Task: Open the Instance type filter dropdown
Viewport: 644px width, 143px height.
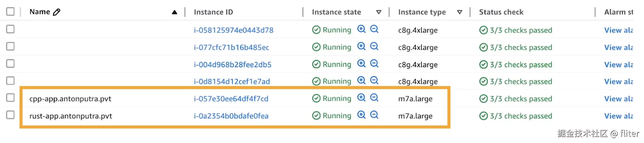Action: (459, 12)
